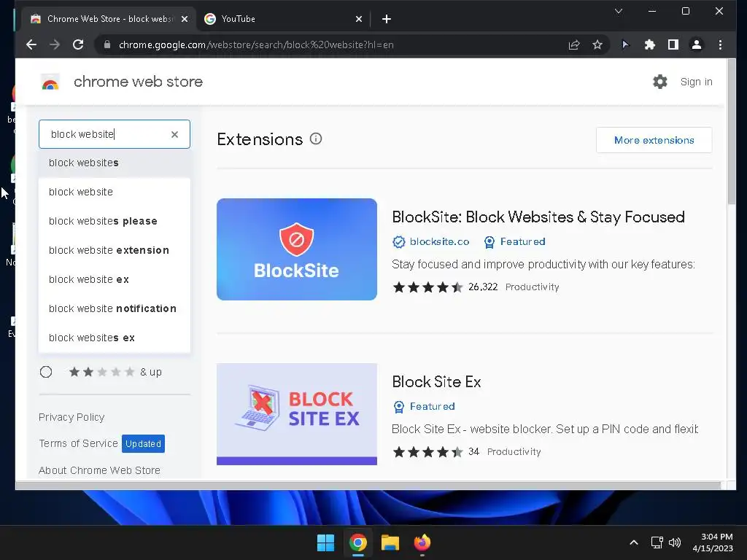Open the tab search chevron in title bar
The width and height of the screenshot is (747, 560).
[x=619, y=11]
